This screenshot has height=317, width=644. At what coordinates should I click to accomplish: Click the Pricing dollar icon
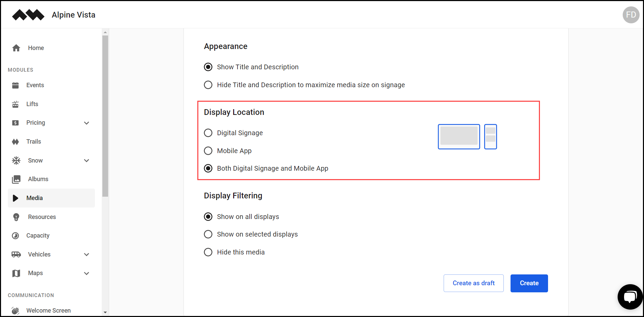16,123
